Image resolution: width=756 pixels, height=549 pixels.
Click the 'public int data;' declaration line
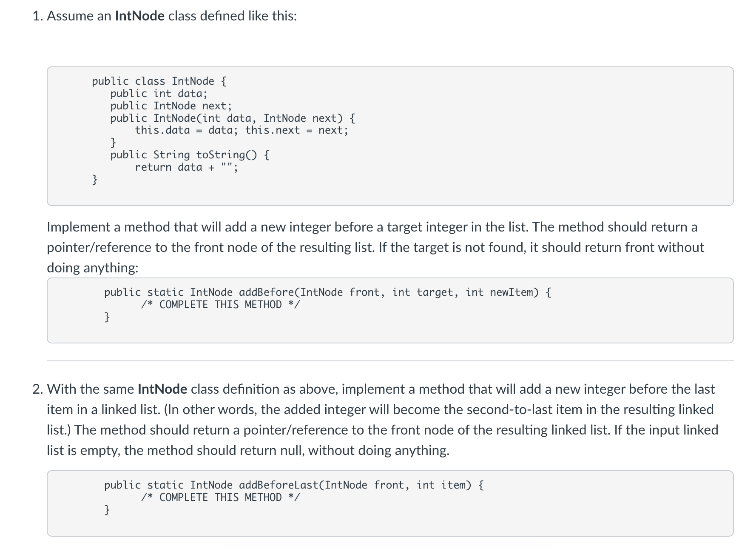tap(159, 93)
